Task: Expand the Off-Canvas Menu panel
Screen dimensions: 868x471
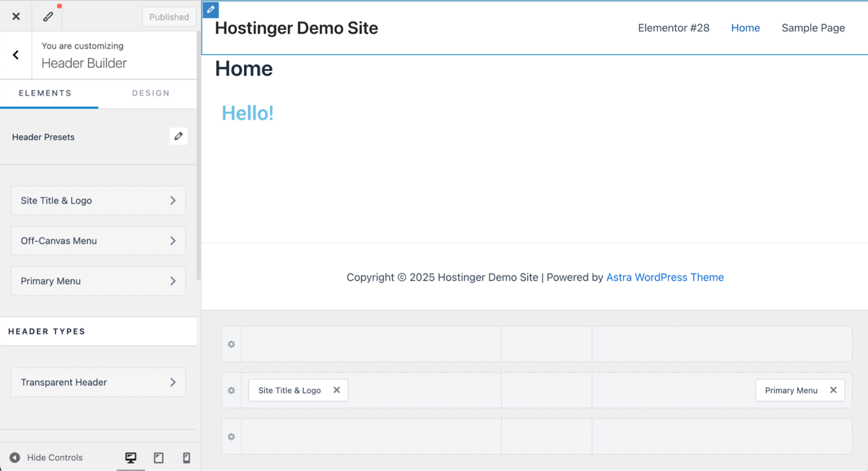Action: pos(98,241)
